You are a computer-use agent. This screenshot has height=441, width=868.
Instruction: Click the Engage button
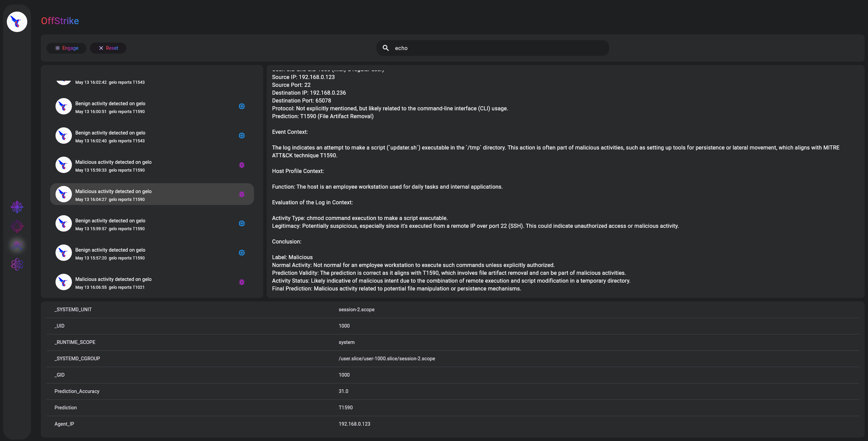click(66, 48)
